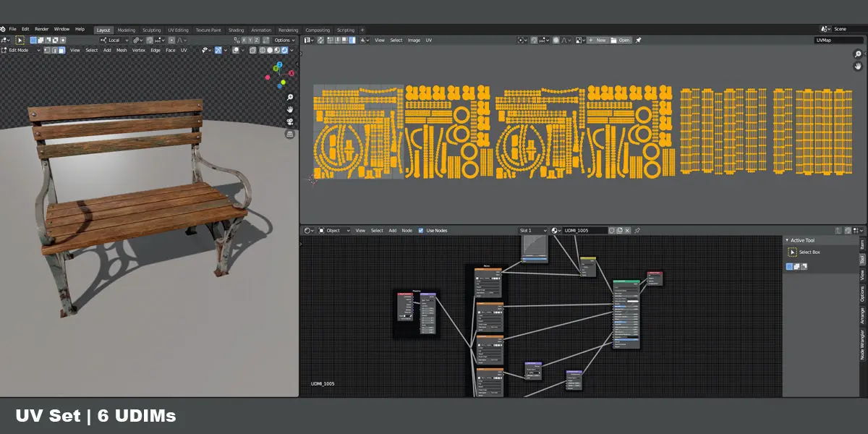Select vertex select mode icon
This screenshot has width=868, height=434.
(x=47, y=50)
